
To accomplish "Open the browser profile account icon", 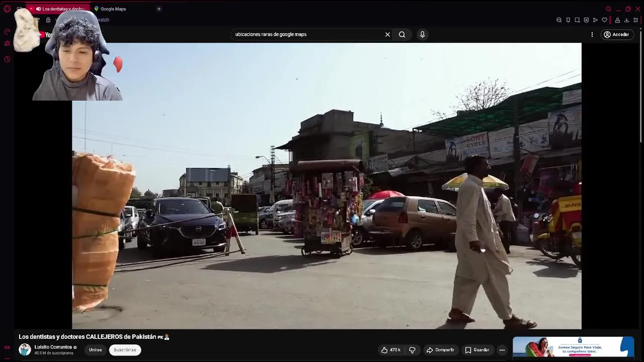I will 617,20.
